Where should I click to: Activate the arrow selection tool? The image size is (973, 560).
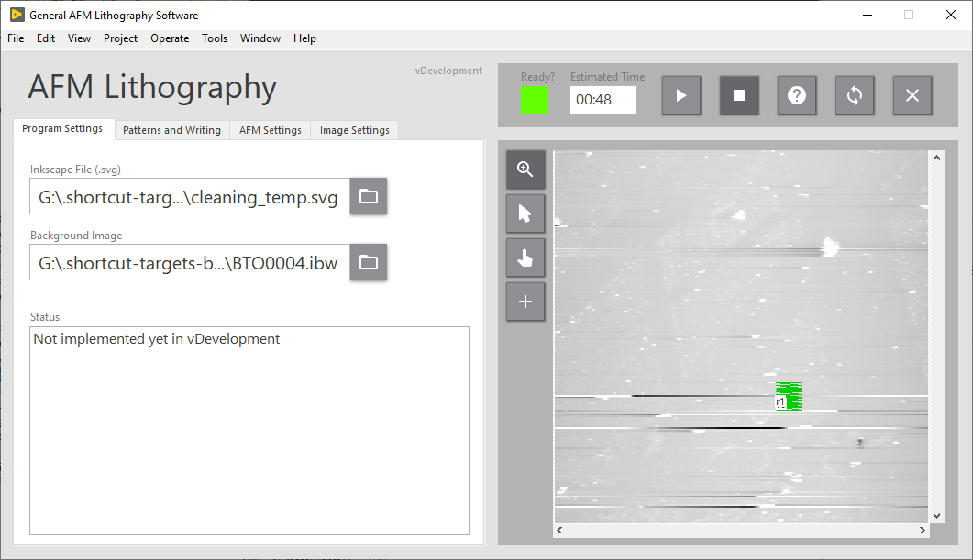point(525,213)
